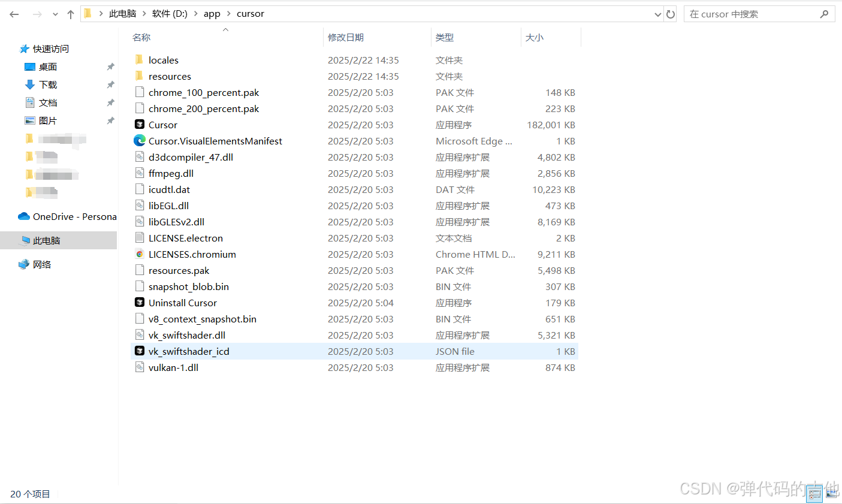Select the file icudtl.dat

169,189
